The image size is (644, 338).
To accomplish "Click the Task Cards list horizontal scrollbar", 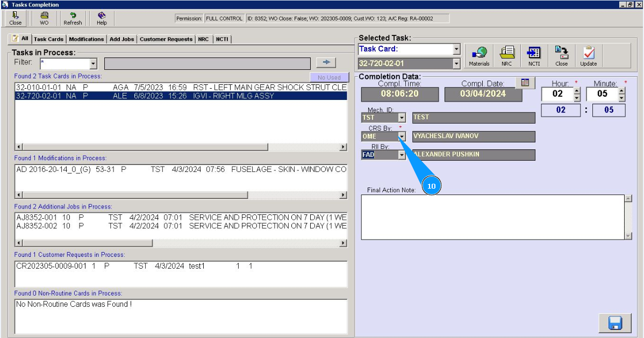I will point(145,147).
